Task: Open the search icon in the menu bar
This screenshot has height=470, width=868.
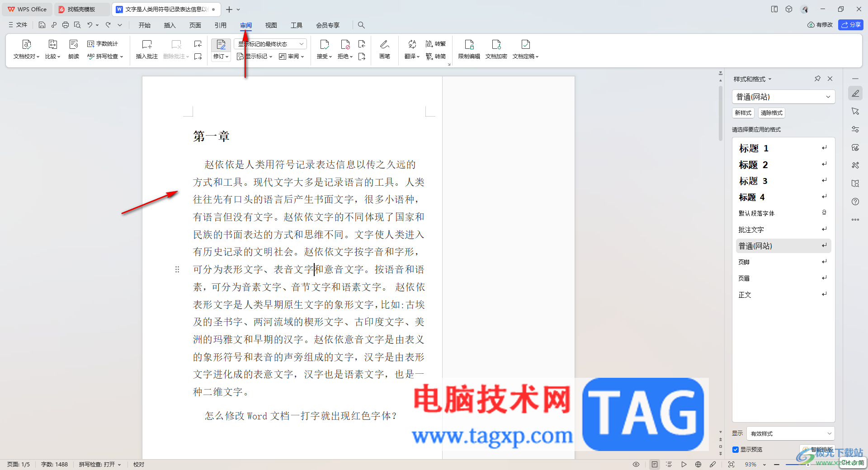Action: tap(361, 25)
